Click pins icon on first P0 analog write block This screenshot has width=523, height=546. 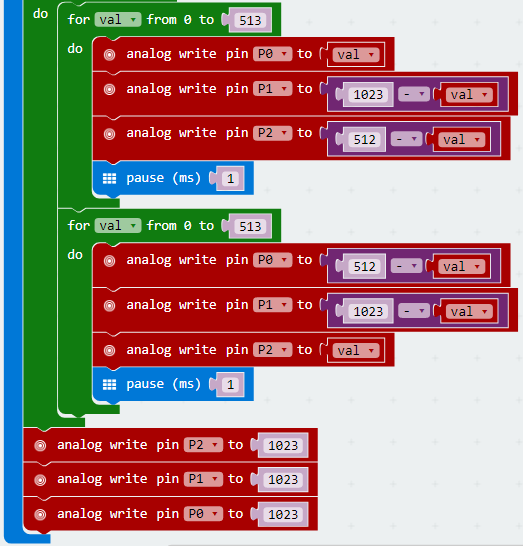109,55
